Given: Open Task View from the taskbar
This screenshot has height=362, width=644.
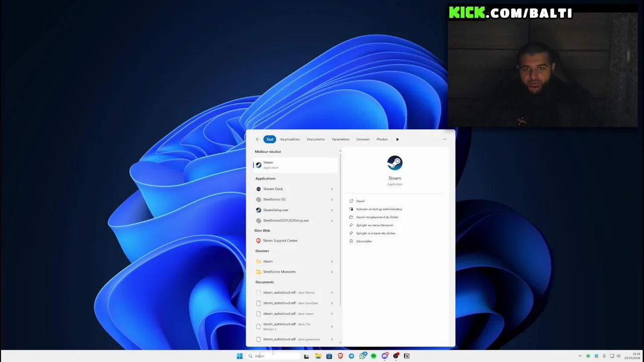Looking at the screenshot, I should pyautogui.click(x=306, y=356).
